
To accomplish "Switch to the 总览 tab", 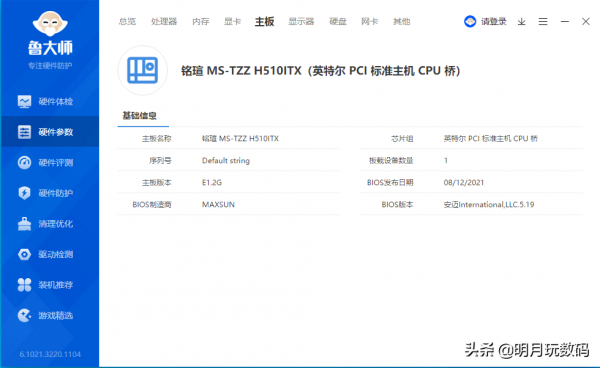I will (127, 21).
